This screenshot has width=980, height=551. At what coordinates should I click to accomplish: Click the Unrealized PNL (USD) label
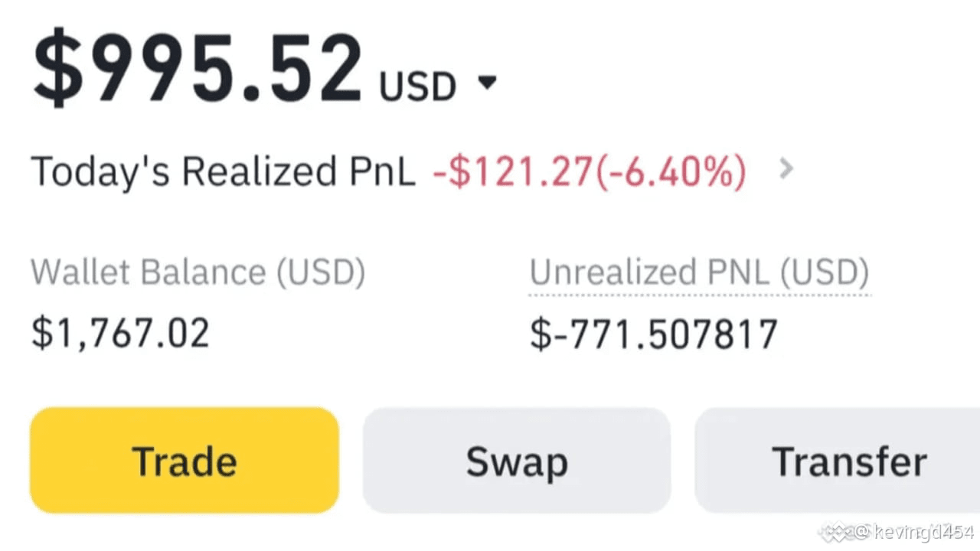coord(699,272)
